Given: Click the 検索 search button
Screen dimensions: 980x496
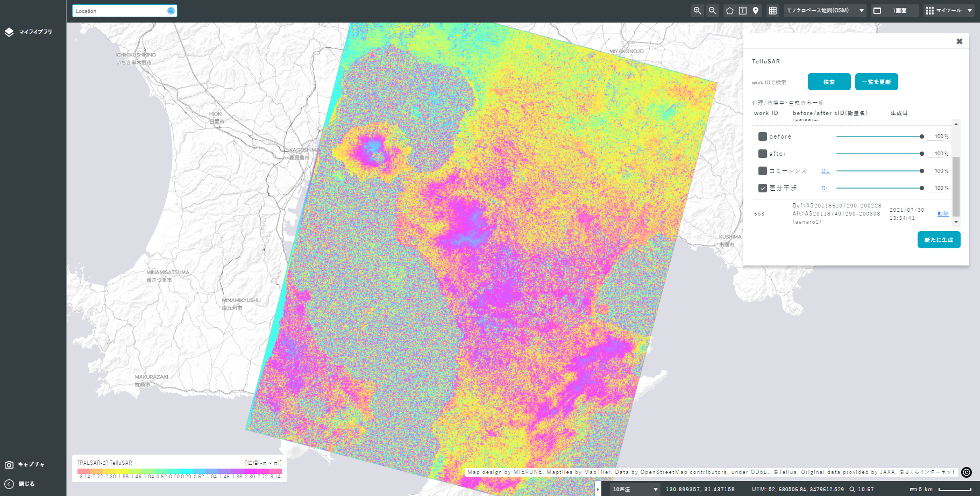Looking at the screenshot, I should tap(829, 82).
